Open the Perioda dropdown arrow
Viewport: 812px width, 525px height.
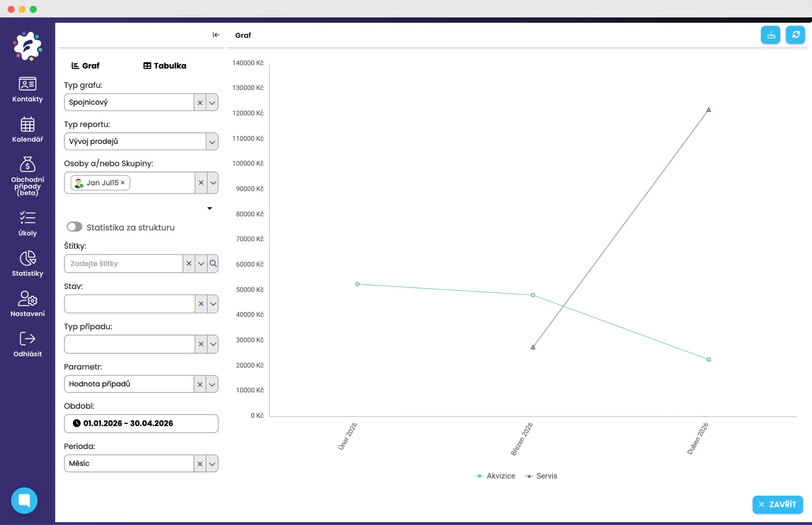pos(212,463)
